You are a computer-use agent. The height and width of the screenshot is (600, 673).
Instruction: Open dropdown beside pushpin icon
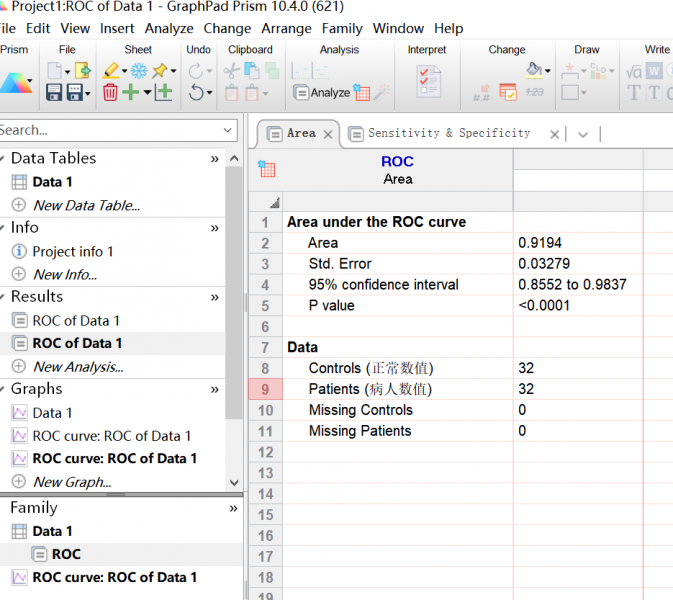(173, 71)
